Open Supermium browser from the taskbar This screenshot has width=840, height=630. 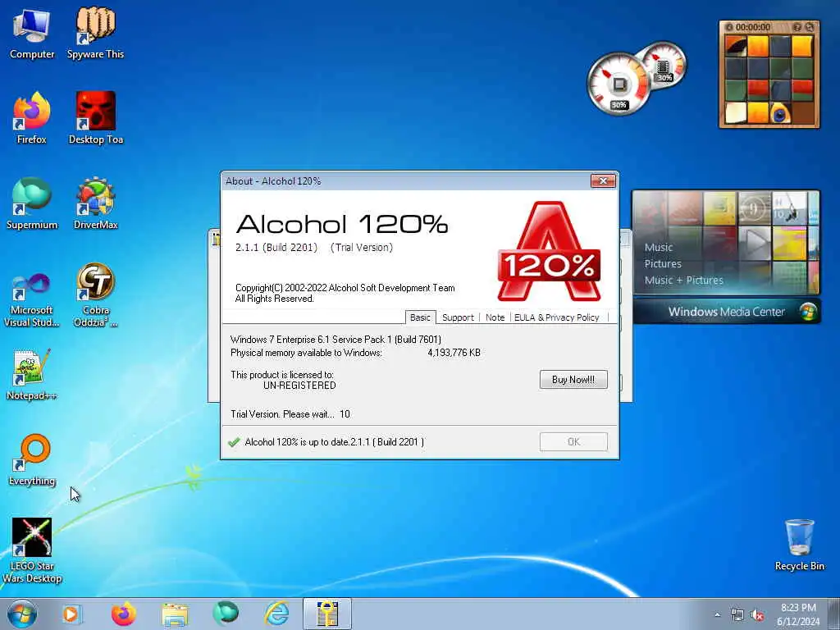pyautogui.click(x=226, y=614)
